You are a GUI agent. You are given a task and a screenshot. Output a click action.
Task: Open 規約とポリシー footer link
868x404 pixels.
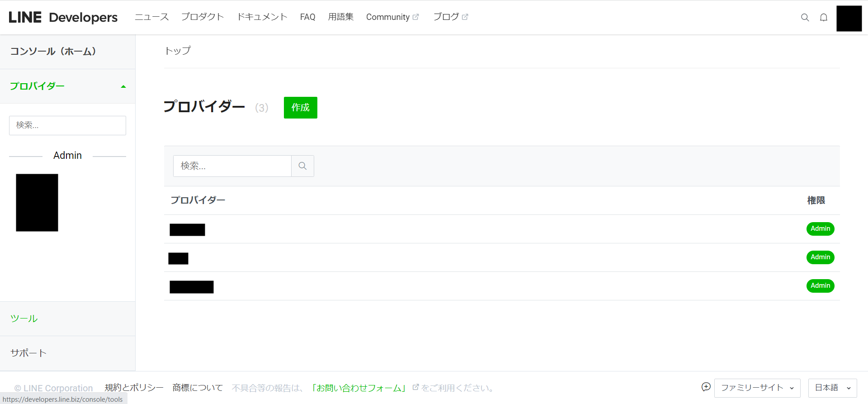[134, 388]
